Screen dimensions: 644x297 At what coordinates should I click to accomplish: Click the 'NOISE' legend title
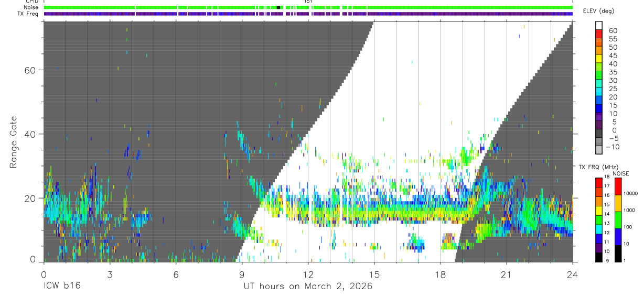[x=620, y=173]
